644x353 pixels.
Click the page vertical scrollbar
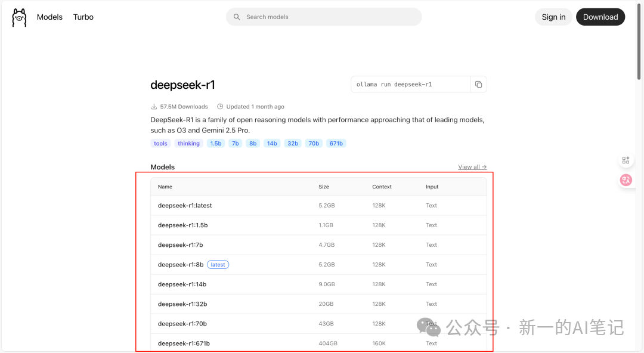639,41
